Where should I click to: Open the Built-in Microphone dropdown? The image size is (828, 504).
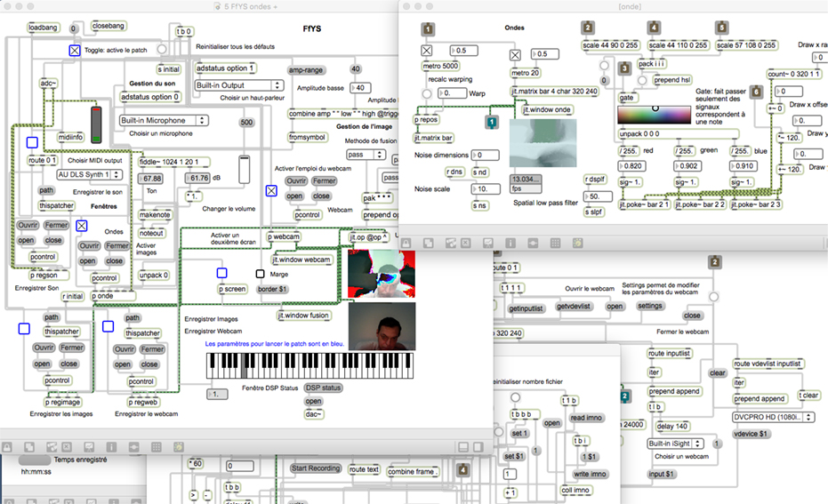(164, 120)
